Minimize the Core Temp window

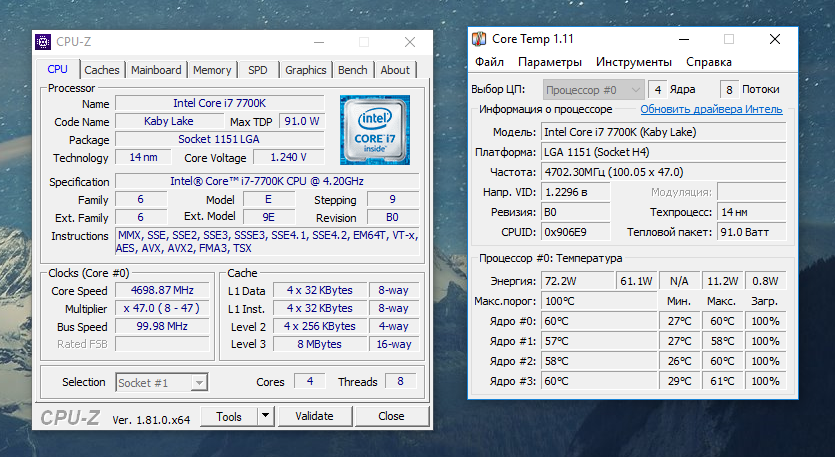684,39
